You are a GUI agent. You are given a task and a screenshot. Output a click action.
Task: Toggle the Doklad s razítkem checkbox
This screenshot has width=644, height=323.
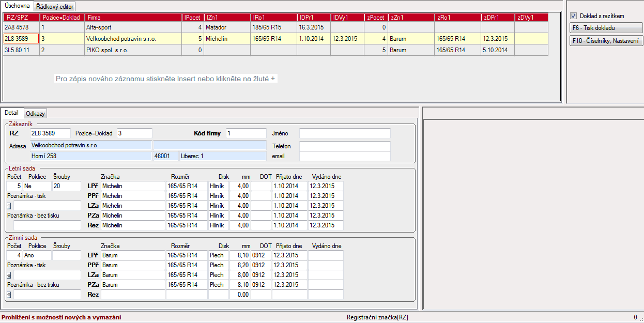click(x=573, y=16)
